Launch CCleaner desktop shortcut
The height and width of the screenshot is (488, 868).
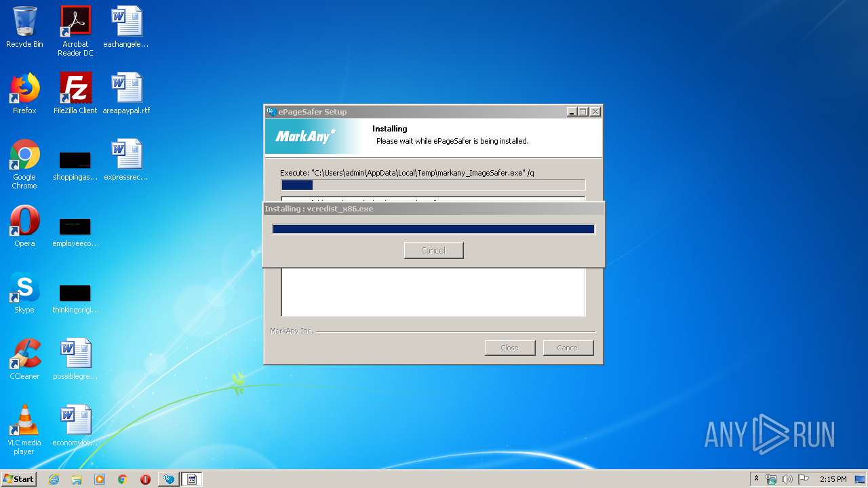coord(24,359)
